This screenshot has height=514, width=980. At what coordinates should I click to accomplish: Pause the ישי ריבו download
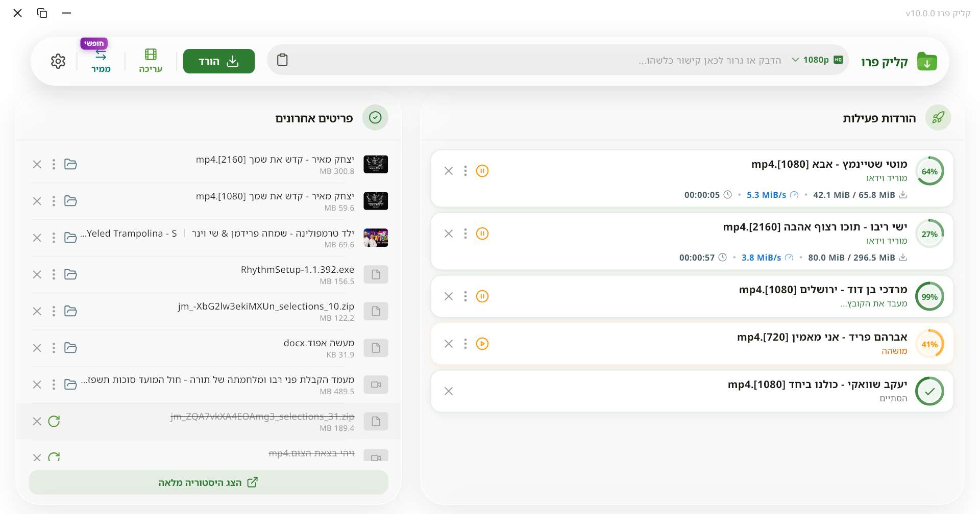pyautogui.click(x=482, y=234)
